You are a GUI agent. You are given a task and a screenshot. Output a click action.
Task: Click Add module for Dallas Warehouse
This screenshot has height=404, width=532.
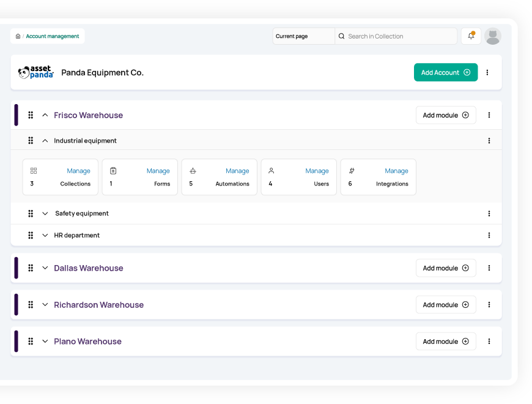pyautogui.click(x=446, y=268)
